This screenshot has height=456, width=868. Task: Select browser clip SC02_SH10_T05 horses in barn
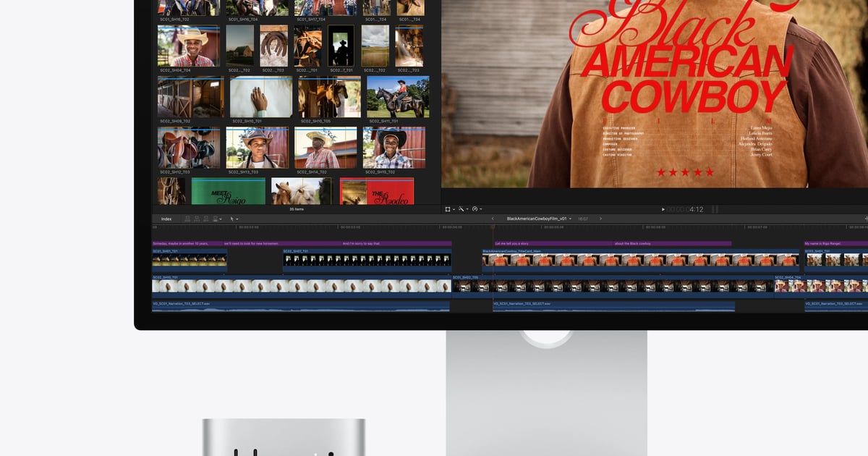[x=329, y=97]
